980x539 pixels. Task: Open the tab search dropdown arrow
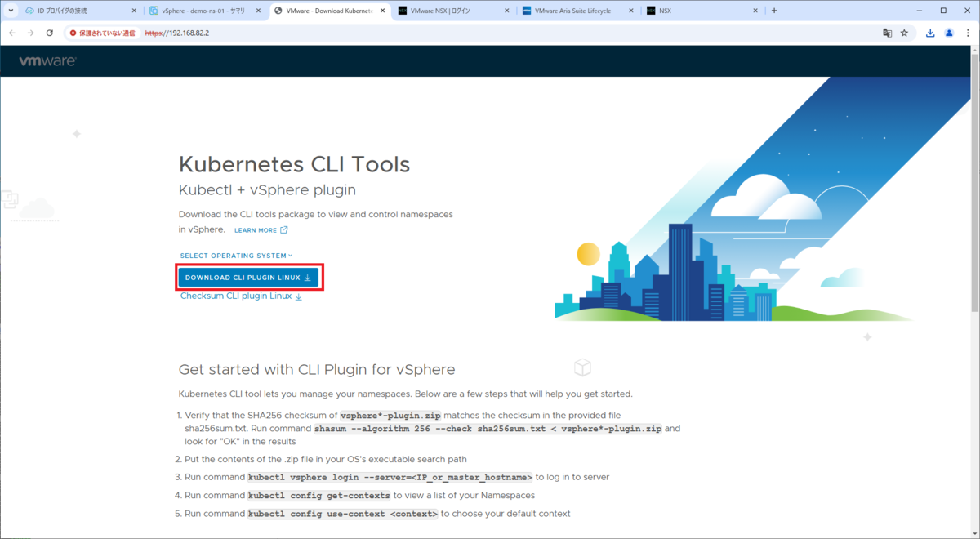coord(10,11)
